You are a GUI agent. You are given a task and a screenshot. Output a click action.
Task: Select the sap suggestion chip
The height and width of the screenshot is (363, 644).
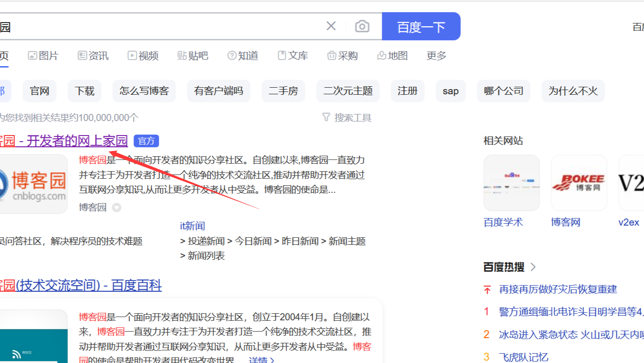coord(451,91)
